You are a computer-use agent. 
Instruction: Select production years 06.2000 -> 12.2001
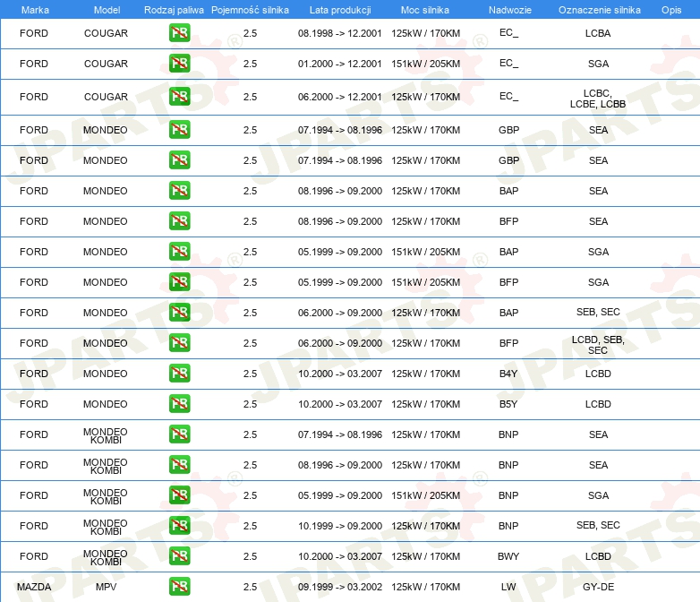(340, 97)
